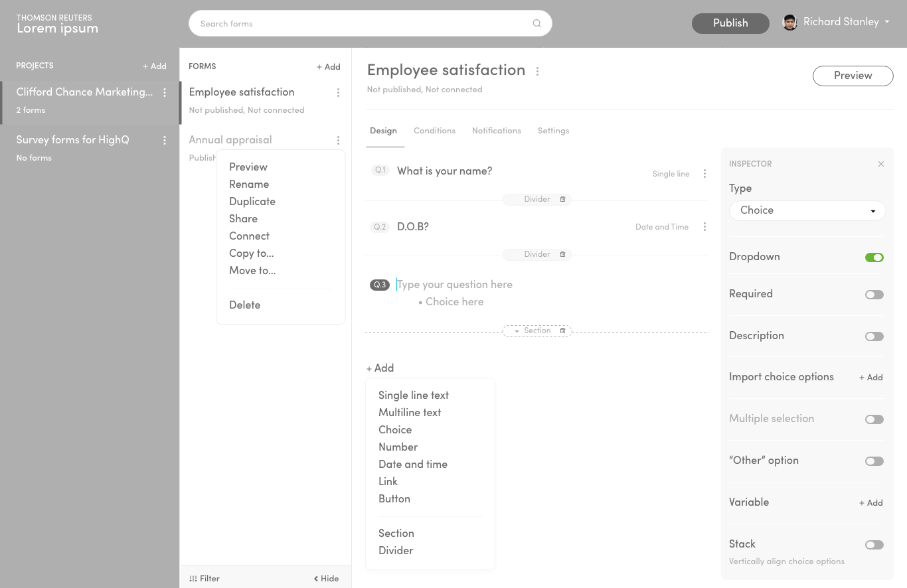Click in the Search forms field
Viewport: 907px width, 588px height.
(359, 24)
